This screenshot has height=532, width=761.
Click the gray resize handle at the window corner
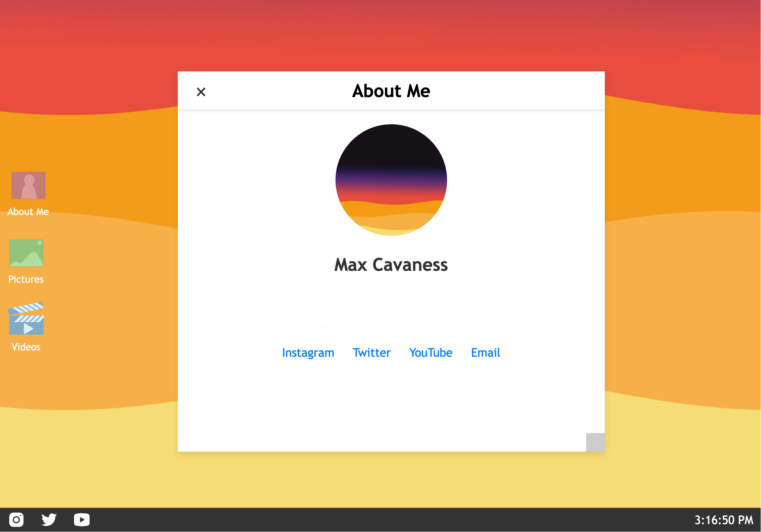(595, 442)
